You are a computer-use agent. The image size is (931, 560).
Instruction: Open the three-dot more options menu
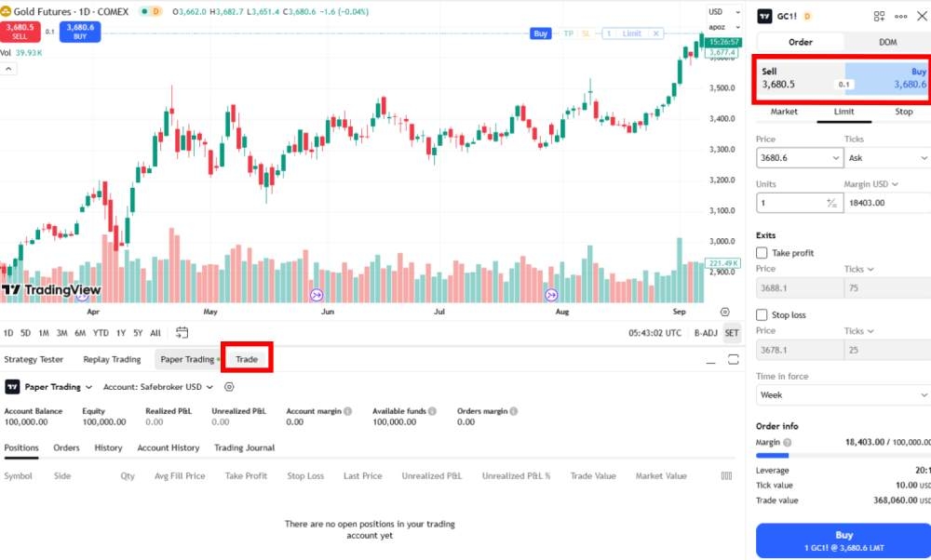[900, 16]
